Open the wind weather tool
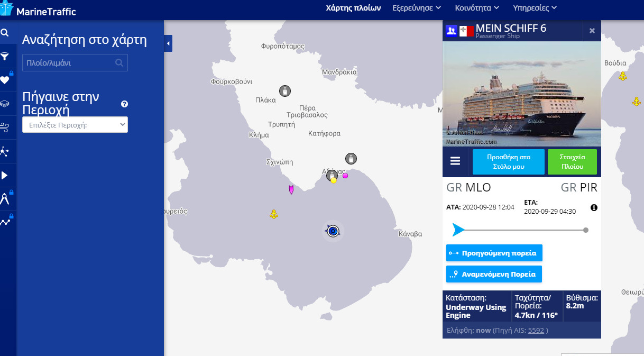 click(x=5, y=127)
